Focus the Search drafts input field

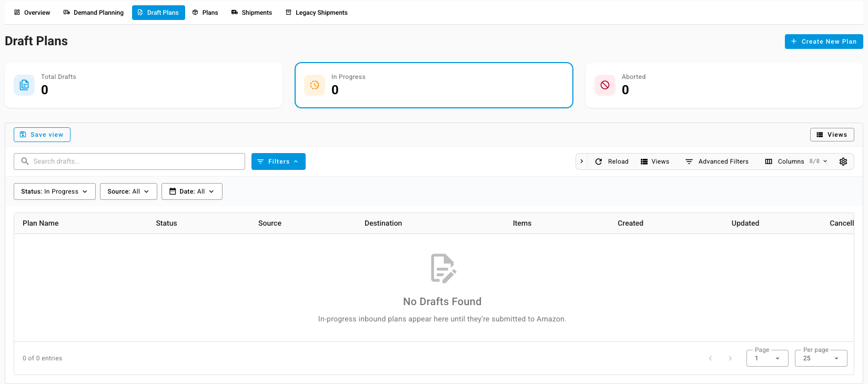point(129,161)
